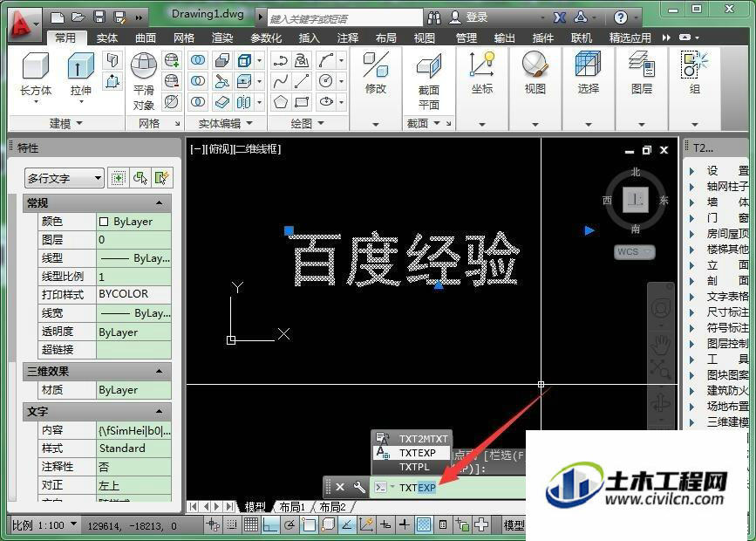The width and height of the screenshot is (756, 541).
Task: Click the Smooth Object (平滑对象) mesh tool
Action: click(144, 81)
